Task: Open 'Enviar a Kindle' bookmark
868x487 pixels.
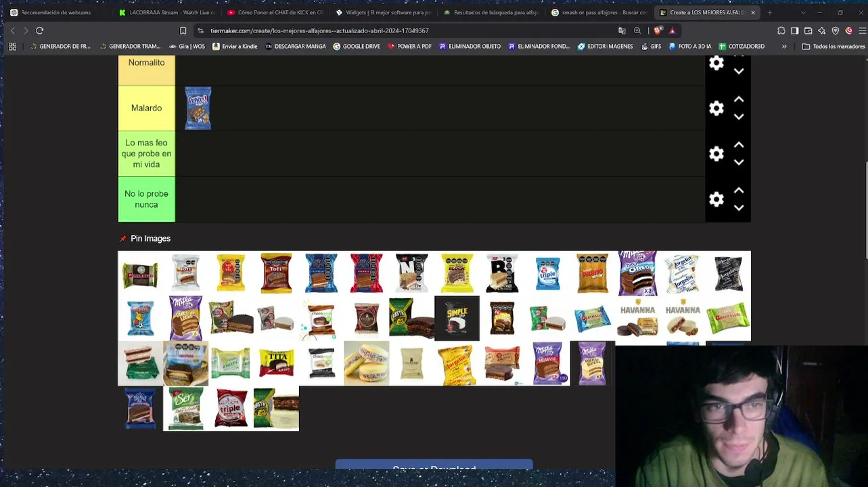Action: pos(235,47)
